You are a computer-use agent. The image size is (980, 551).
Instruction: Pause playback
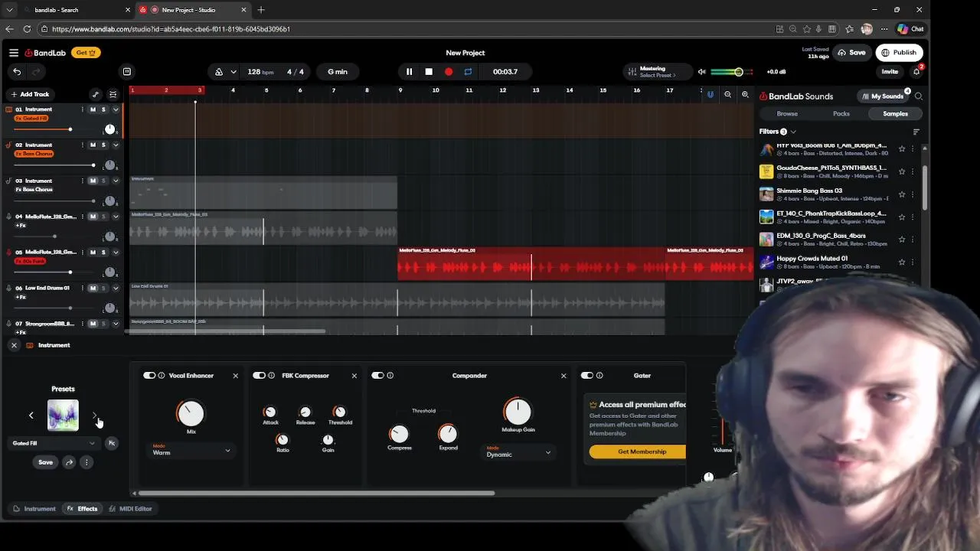coord(409,72)
